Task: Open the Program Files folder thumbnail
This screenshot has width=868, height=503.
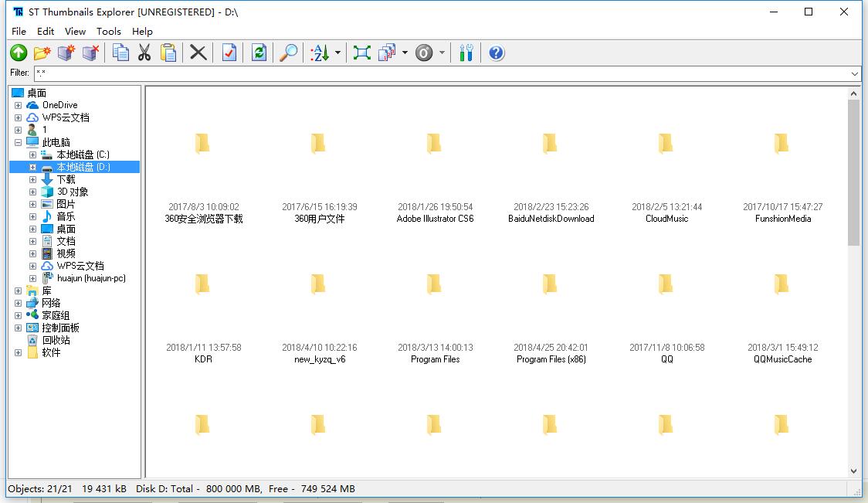Action: tap(433, 284)
